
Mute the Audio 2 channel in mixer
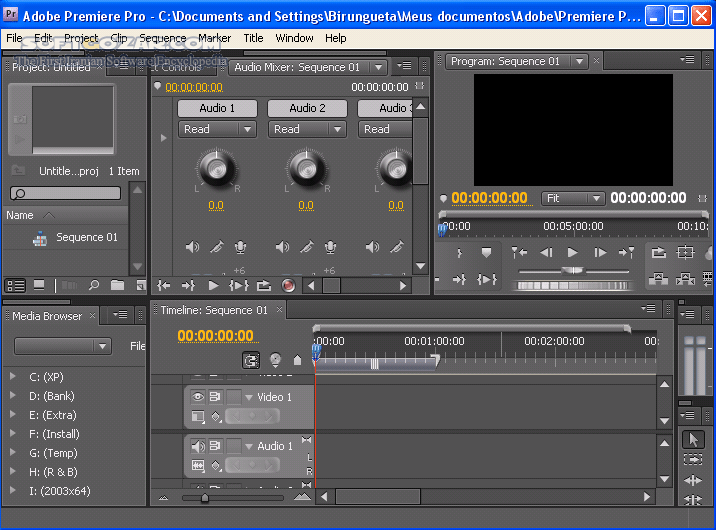(x=282, y=247)
